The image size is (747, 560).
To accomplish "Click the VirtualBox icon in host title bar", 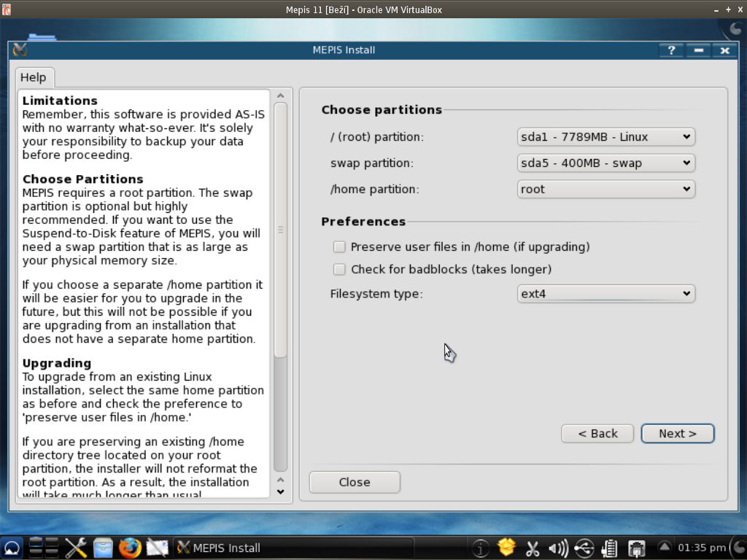I will point(6,9).
